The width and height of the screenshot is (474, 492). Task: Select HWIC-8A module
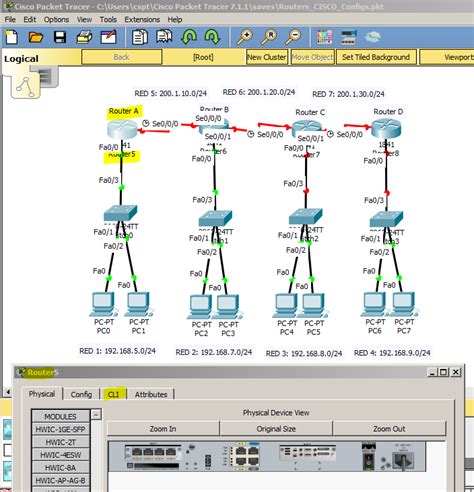[60, 467]
